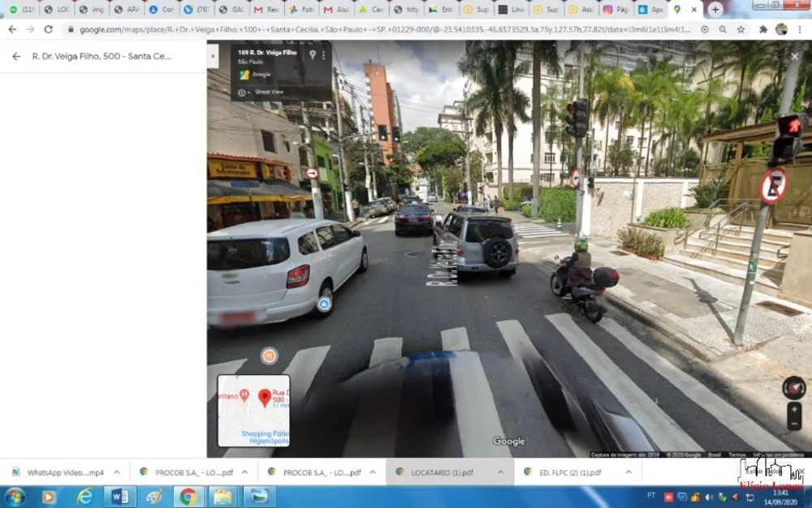Click the address bar URL

point(384,30)
